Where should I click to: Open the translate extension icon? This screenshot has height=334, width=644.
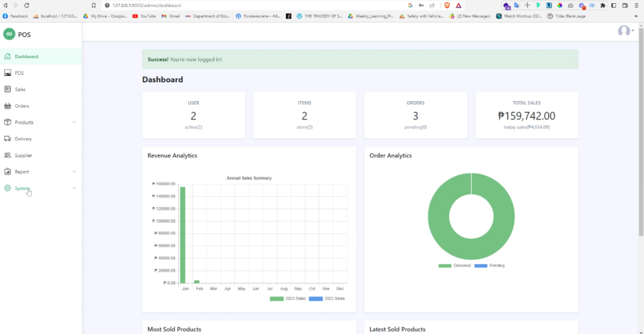pos(516,5)
